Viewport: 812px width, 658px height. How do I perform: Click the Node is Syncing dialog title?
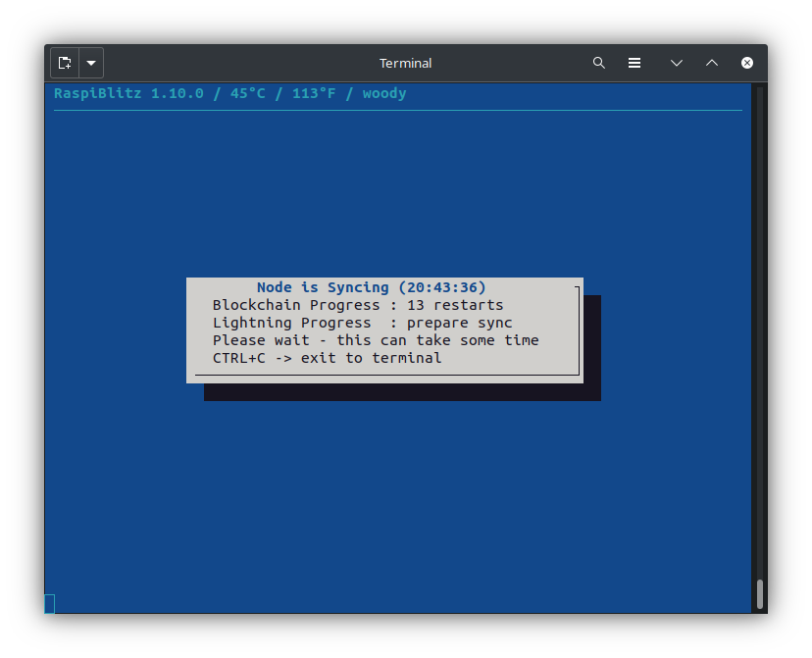tap(324, 287)
